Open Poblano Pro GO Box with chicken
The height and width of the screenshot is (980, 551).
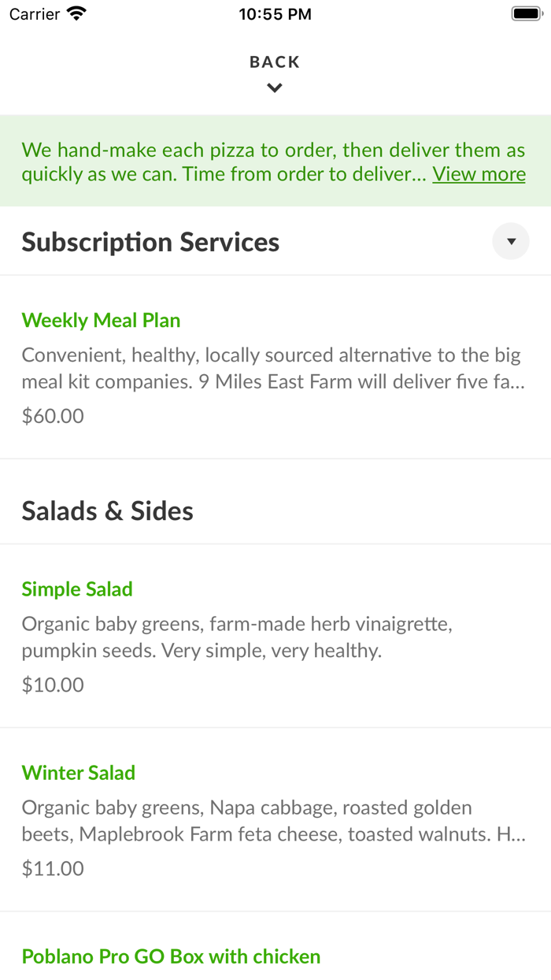pyautogui.click(x=171, y=956)
